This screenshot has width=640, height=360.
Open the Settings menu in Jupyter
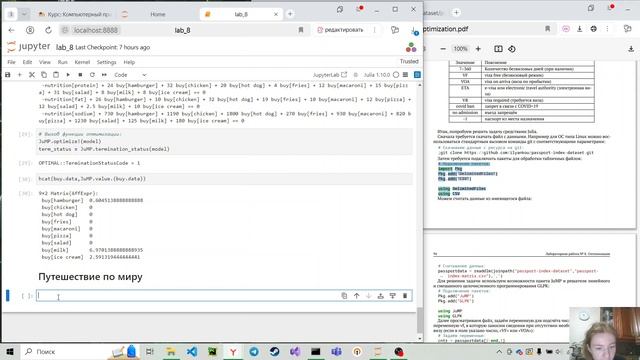(x=106, y=62)
